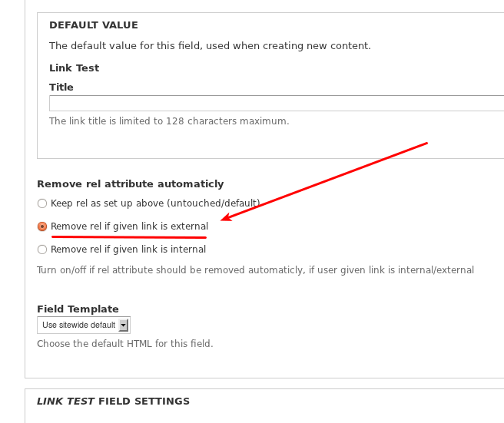The width and height of the screenshot is (504, 423).
Task: Click the 'Use sitewide default' option text
Action: (78, 325)
